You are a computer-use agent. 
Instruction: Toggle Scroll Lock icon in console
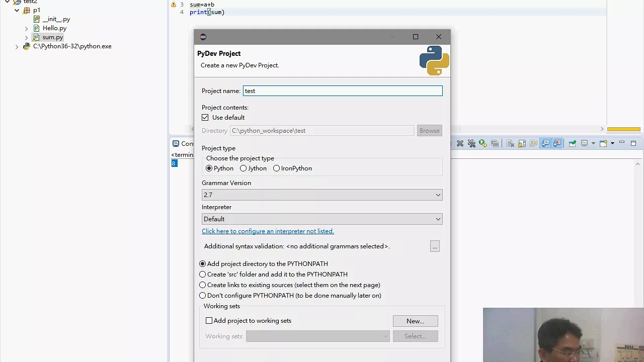coord(522,143)
